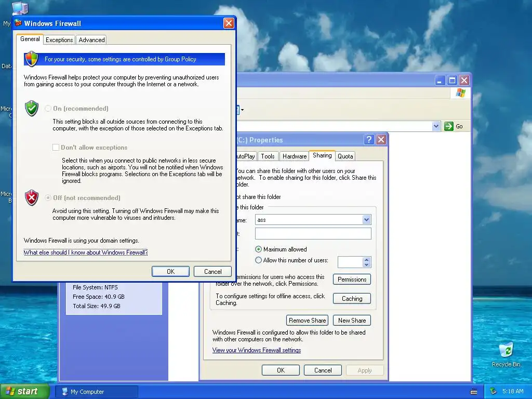This screenshot has width=532, height=399.
Task: Click the red shield icon beside Off
Action: (x=32, y=197)
